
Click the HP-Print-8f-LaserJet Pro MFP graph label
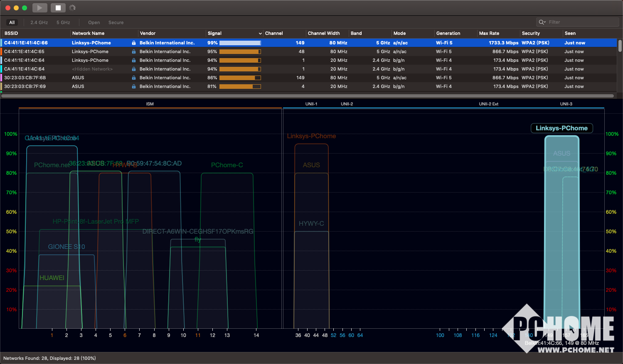pos(96,222)
